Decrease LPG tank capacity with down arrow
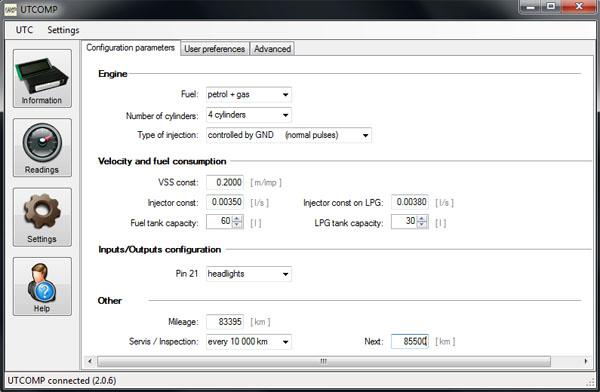 point(422,225)
